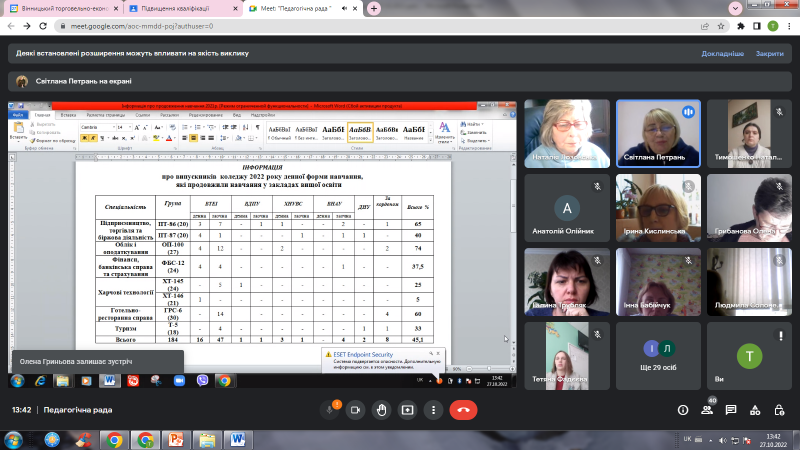800x450 pixels.
Task: Toggle the camera button in Meet
Action: click(x=356, y=410)
